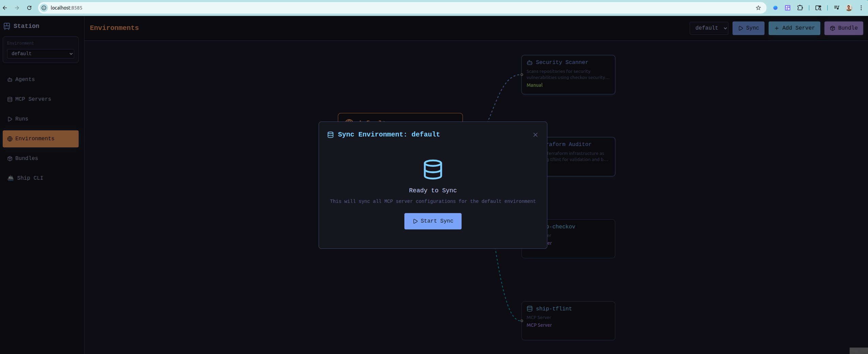868x354 pixels.
Task: Click the Sync button in header
Action: pyautogui.click(x=748, y=28)
